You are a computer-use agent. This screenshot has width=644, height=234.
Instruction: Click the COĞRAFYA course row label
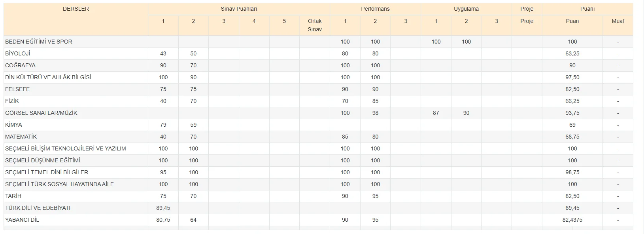21,65
